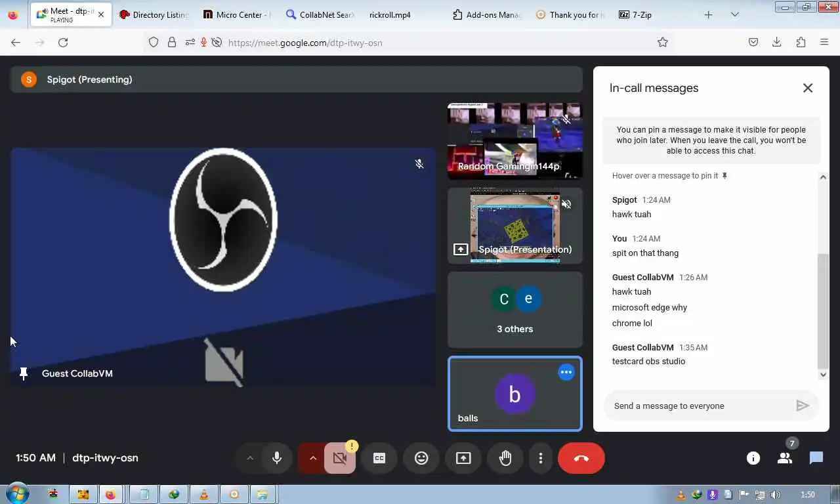Screen dimensions: 840x504
Task: Toggle the chat panel icon
Action: [x=816, y=458]
